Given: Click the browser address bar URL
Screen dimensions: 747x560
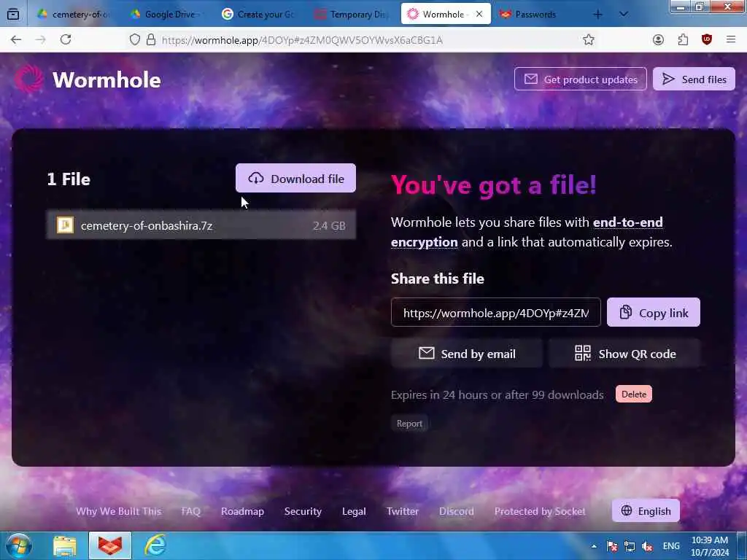Looking at the screenshot, I should (302, 39).
